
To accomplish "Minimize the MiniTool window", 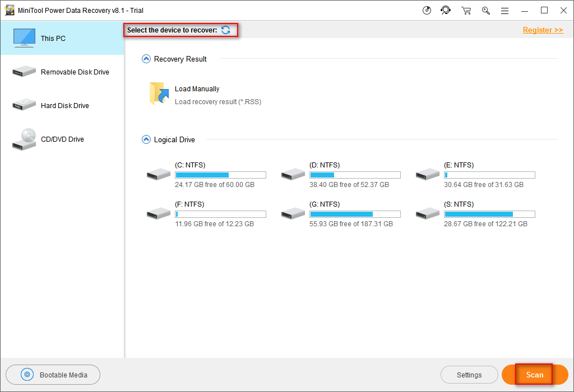I will (525, 11).
